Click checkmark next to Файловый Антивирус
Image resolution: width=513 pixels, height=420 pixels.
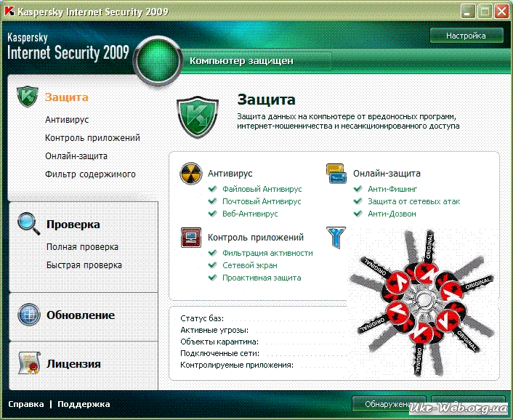[212, 189]
